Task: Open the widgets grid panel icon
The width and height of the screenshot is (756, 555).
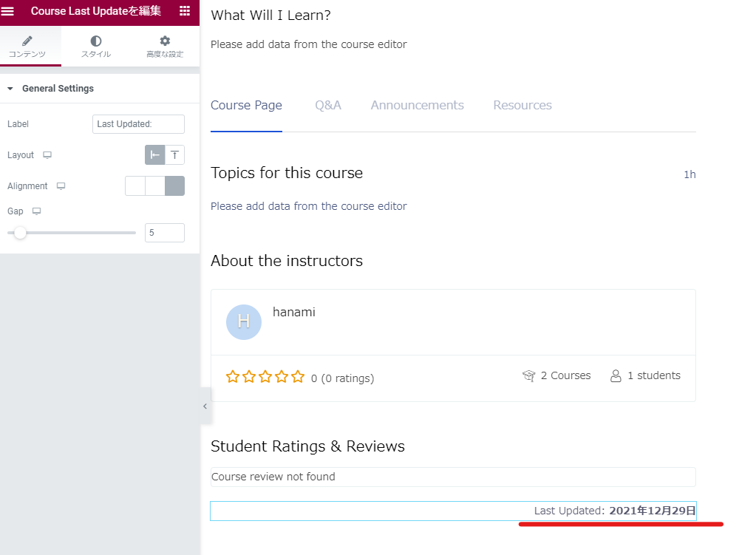Action: [185, 11]
